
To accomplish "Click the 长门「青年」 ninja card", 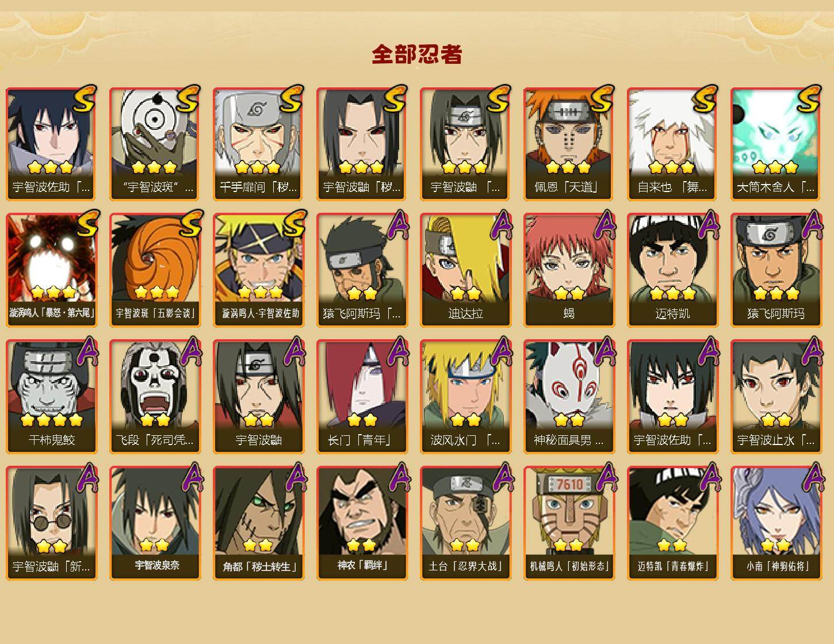I will (362, 396).
